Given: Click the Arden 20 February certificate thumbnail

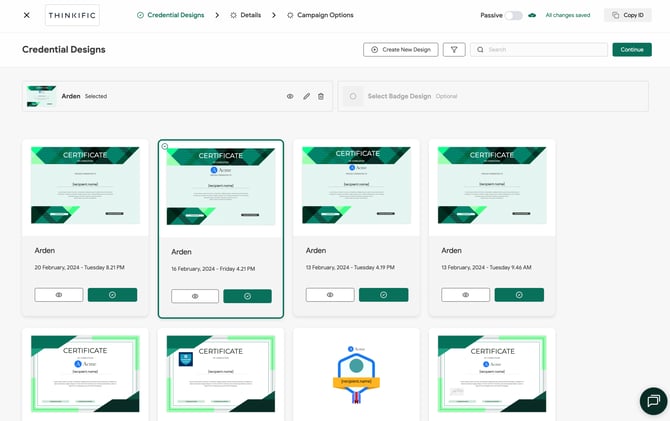Looking at the screenshot, I should click(85, 185).
